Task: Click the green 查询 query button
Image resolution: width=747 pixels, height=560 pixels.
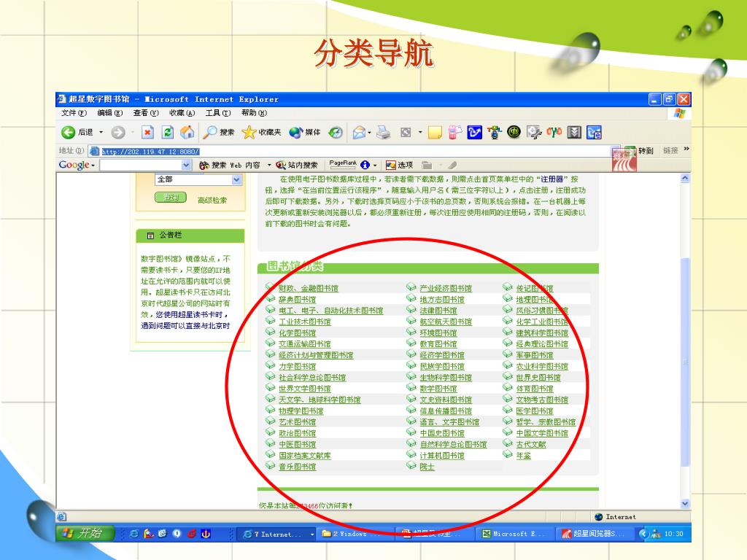Action: click(171, 197)
